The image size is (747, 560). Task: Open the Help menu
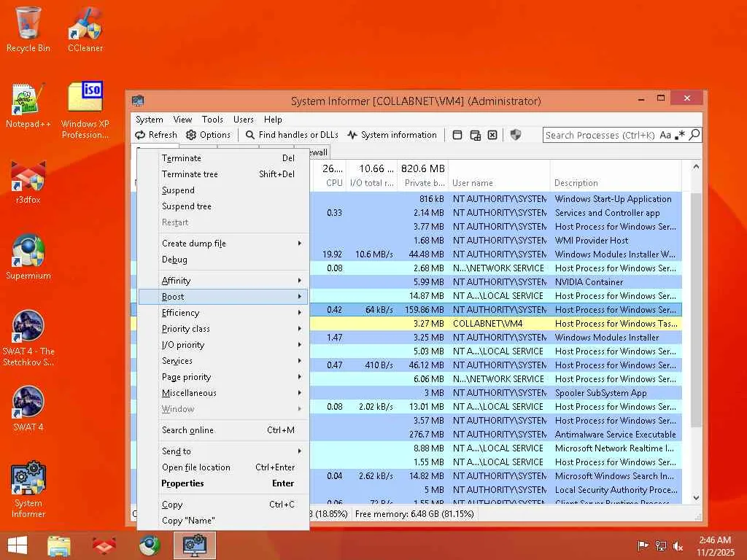(273, 120)
